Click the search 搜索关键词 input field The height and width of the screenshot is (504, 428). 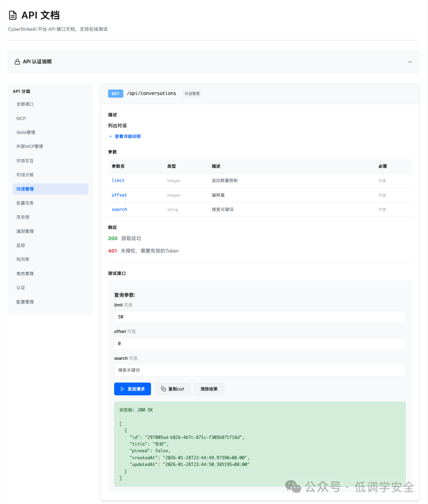[x=260, y=370]
